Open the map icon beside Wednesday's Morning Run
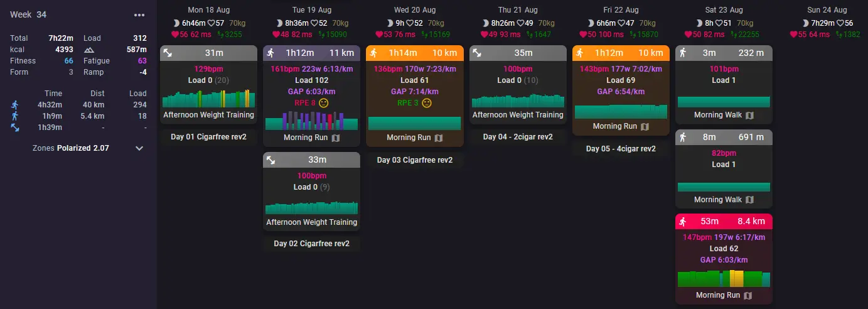Image resolution: width=868 pixels, height=309 pixels. point(438,138)
